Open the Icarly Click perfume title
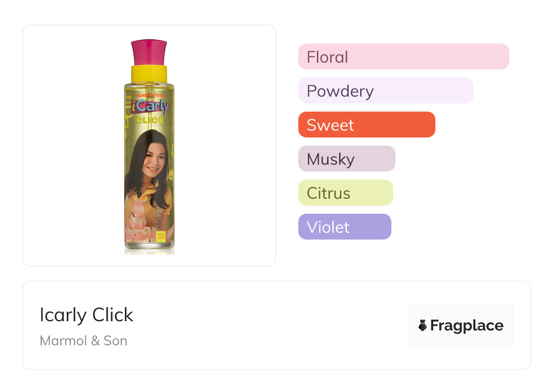 pos(86,315)
